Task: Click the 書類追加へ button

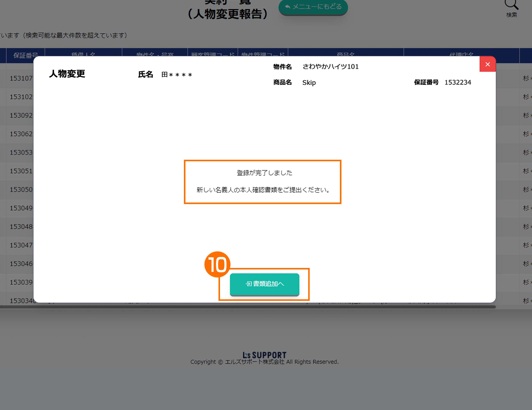Action: (264, 284)
